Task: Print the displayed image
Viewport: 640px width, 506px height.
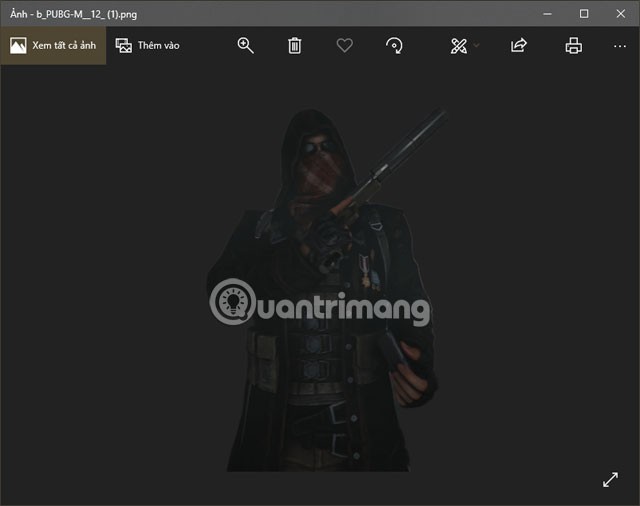Action: point(573,45)
